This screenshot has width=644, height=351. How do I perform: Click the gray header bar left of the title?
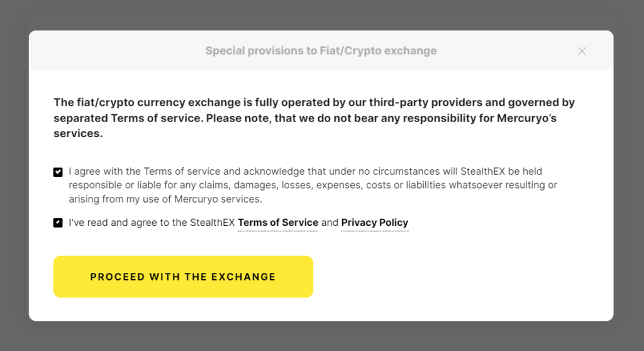117,50
